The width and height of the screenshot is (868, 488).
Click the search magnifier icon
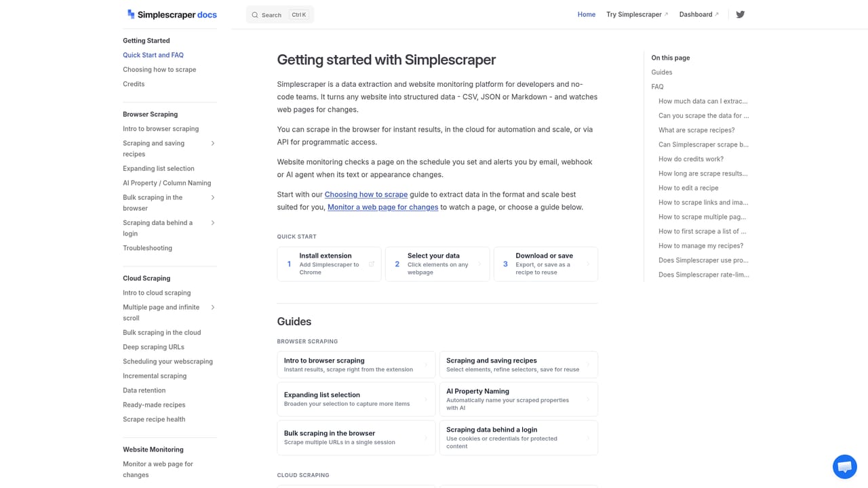pos(255,15)
